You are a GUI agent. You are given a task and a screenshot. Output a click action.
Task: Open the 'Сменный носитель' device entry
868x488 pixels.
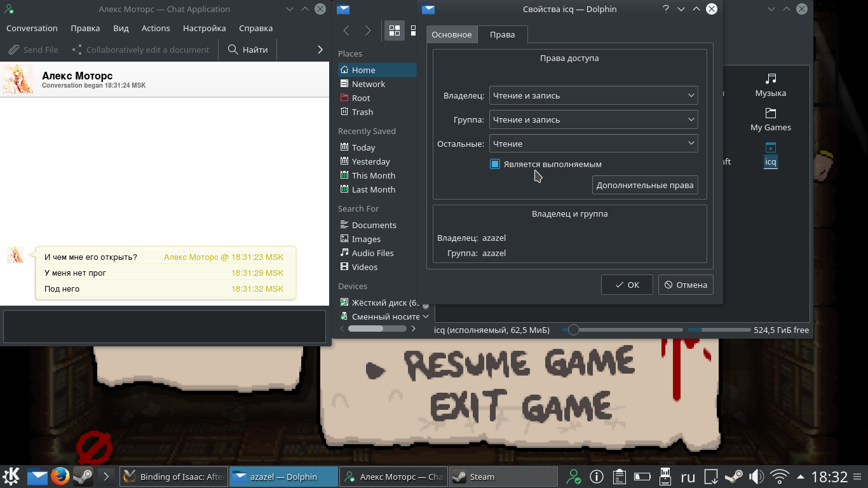[x=379, y=316]
